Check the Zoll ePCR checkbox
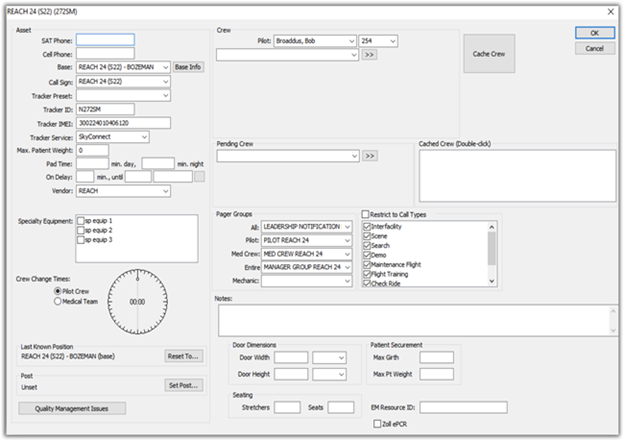Viewport: 624px width, 441px height. click(377, 424)
